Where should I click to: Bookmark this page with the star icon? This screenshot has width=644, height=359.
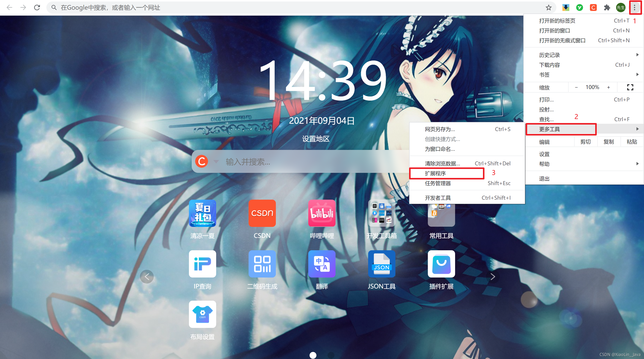(x=548, y=8)
